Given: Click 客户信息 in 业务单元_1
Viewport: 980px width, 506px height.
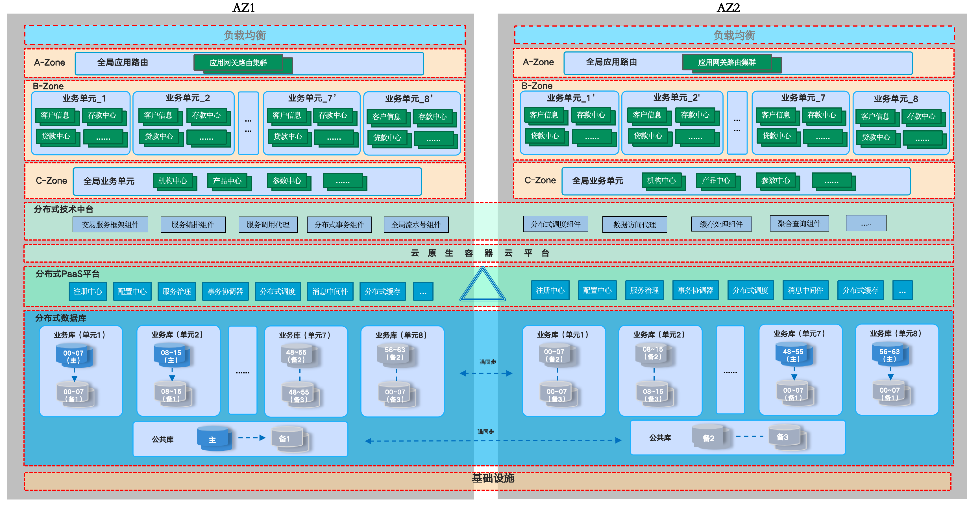Looking at the screenshot, I should tap(55, 115).
